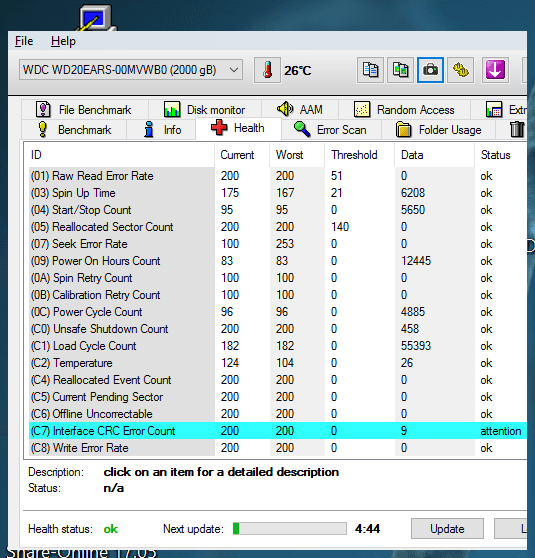Click the Threshold column header
This screenshot has height=558, width=535.
[360, 155]
